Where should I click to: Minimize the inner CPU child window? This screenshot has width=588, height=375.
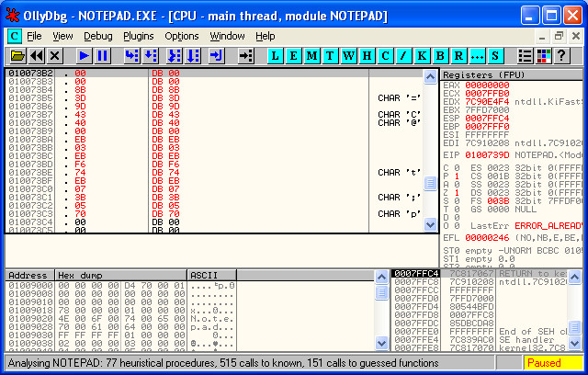point(542,37)
